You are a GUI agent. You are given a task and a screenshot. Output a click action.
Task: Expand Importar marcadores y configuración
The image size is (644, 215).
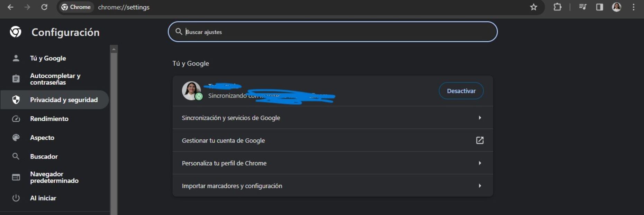[x=332, y=186]
